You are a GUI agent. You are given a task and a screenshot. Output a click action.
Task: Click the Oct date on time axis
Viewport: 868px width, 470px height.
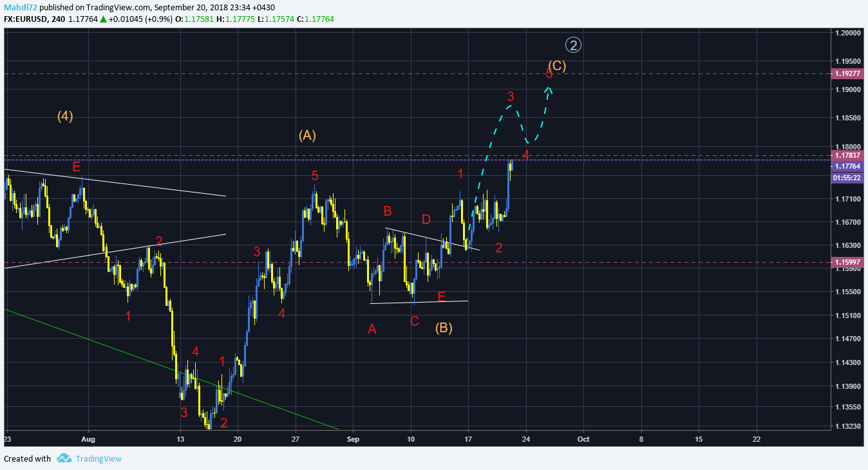tap(583, 439)
